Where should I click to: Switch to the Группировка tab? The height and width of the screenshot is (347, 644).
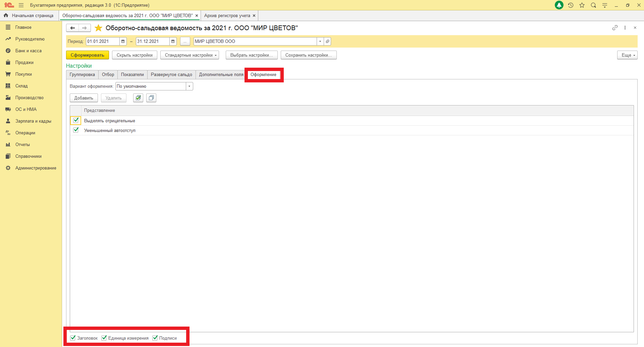point(82,75)
